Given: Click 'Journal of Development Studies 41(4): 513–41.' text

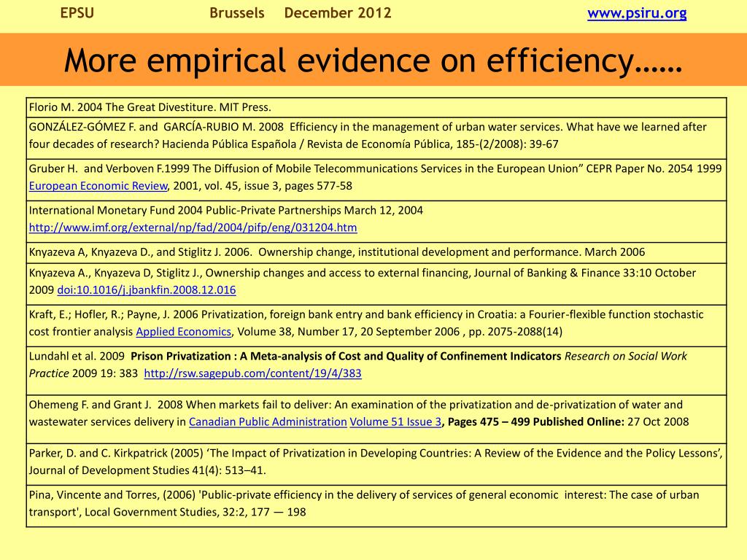Looking at the screenshot, I should click(147, 470).
